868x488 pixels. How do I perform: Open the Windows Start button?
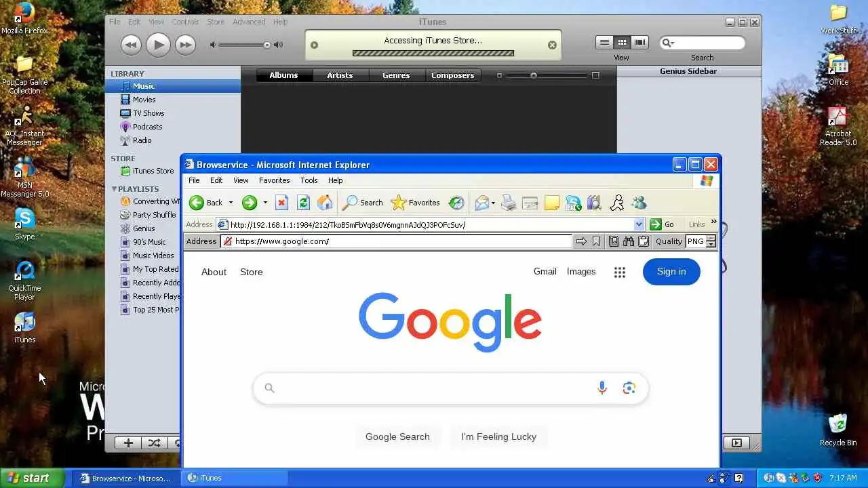(31, 478)
